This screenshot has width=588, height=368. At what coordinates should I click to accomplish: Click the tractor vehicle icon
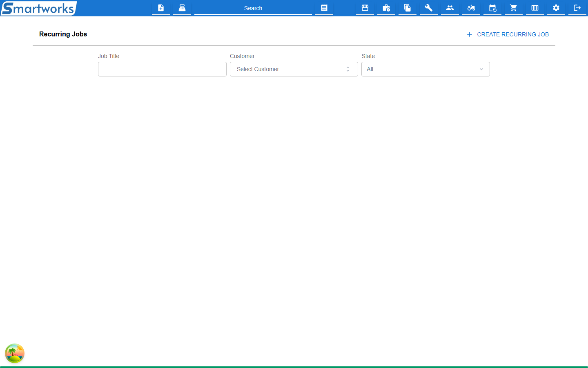click(x=471, y=8)
